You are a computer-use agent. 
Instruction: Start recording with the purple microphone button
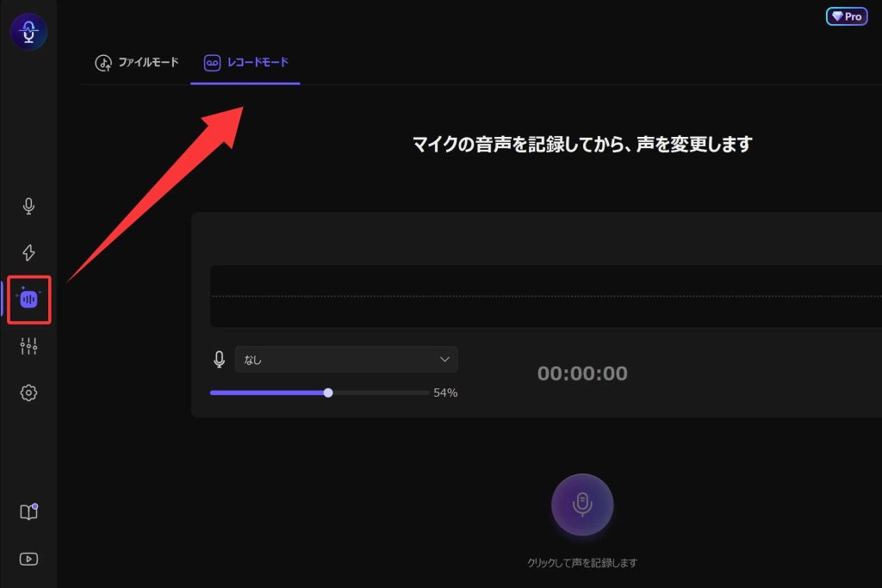click(582, 505)
